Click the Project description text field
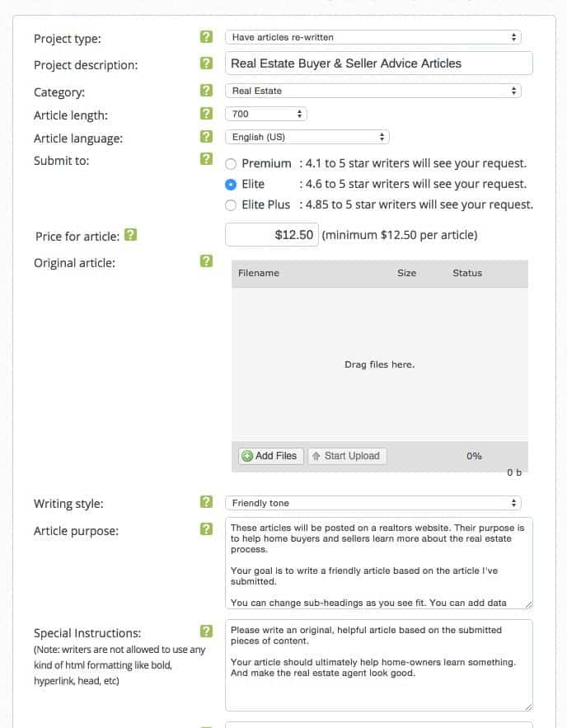This screenshot has height=728, width=567. [378, 63]
